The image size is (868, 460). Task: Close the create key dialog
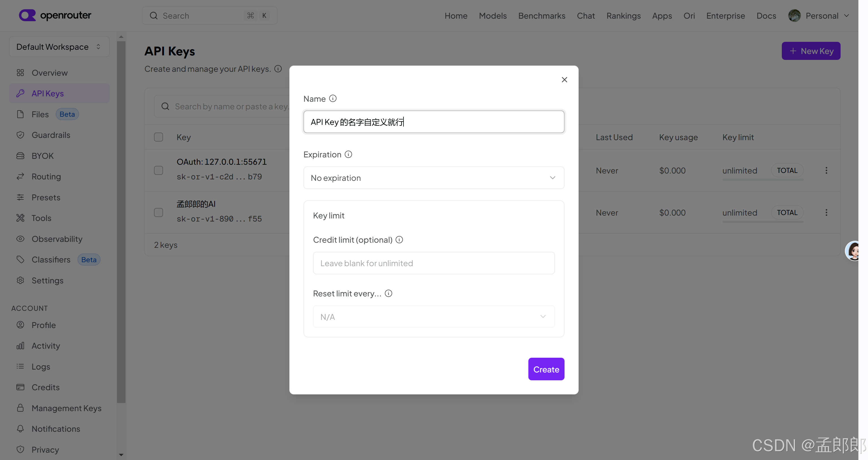pos(565,79)
